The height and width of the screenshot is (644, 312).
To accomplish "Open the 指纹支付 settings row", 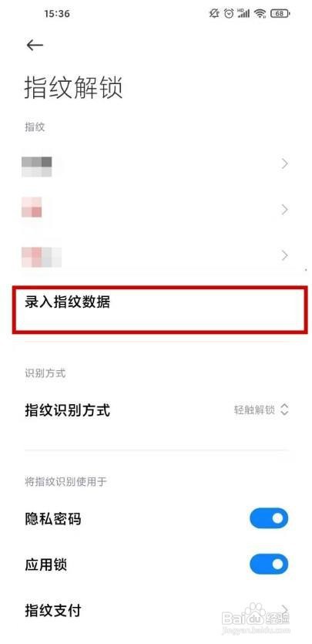I will click(x=156, y=611).
